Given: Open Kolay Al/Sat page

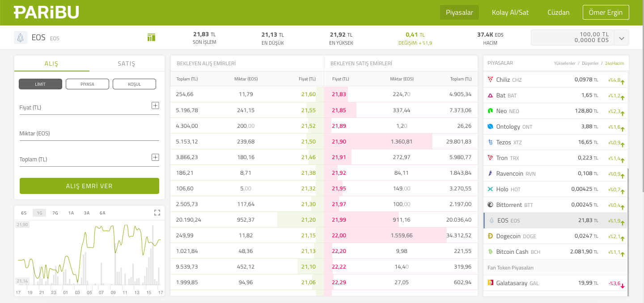Looking at the screenshot, I should point(510,13).
